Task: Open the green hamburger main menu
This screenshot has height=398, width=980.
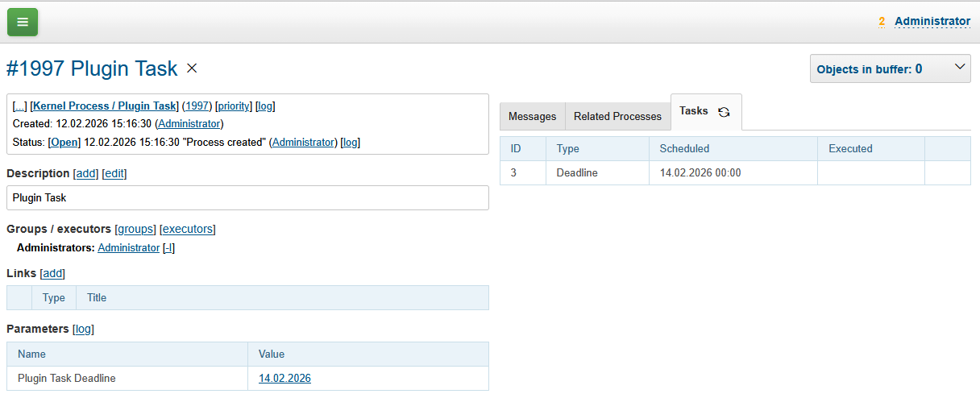Action: (x=23, y=22)
